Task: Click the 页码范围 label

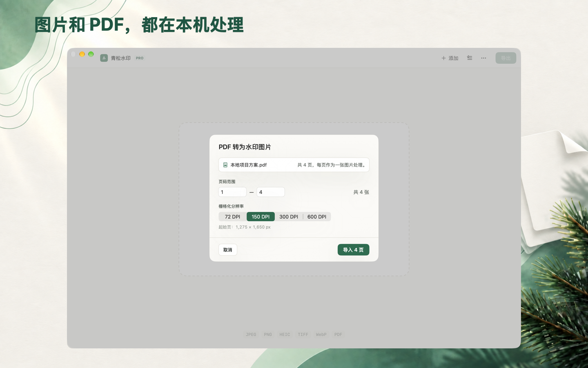Action: pyautogui.click(x=227, y=182)
